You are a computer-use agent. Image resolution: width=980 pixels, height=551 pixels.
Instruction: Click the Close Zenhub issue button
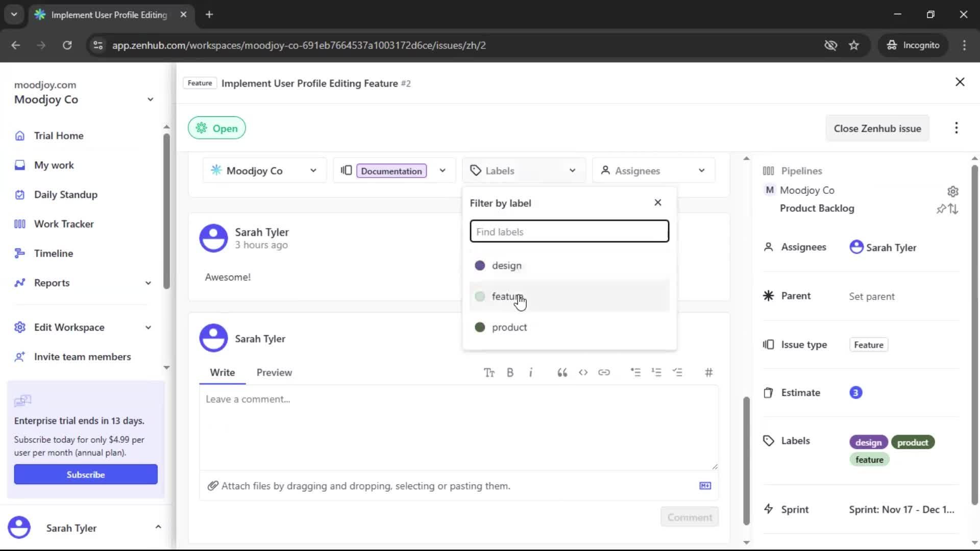pos(877,128)
